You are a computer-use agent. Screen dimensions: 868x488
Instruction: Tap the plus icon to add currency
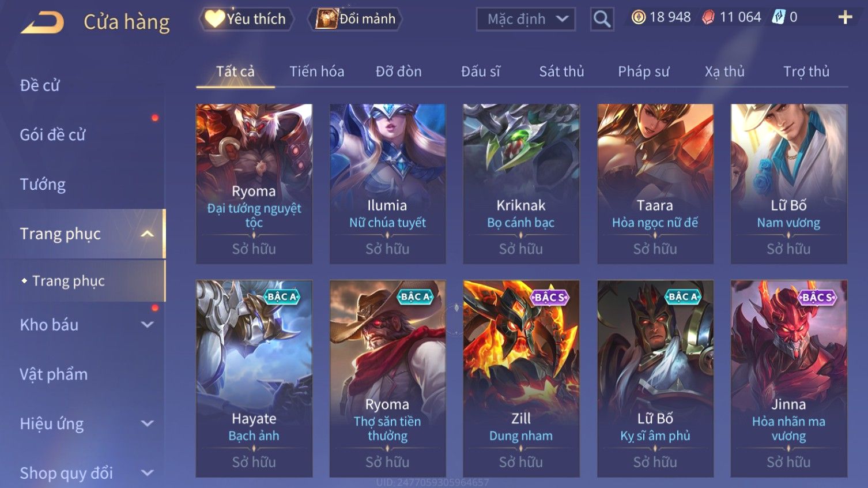pos(845,17)
